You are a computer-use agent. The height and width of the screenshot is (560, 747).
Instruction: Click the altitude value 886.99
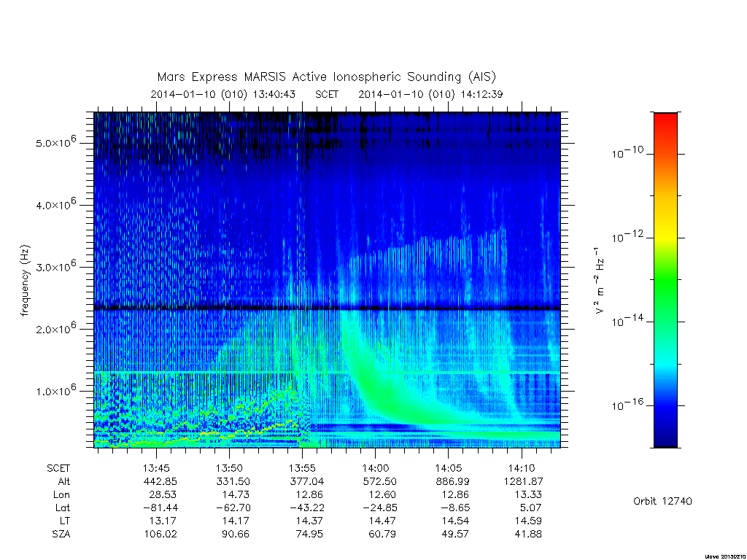point(452,481)
